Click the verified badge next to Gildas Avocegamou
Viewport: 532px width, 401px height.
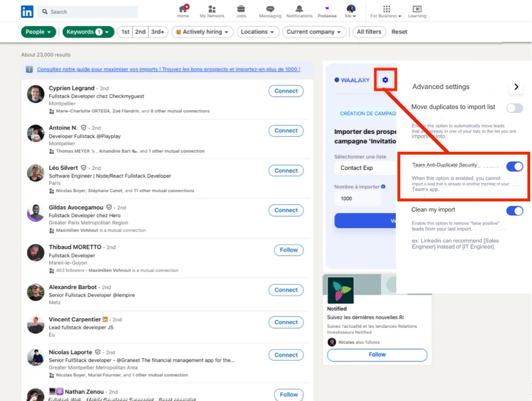pyautogui.click(x=109, y=207)
